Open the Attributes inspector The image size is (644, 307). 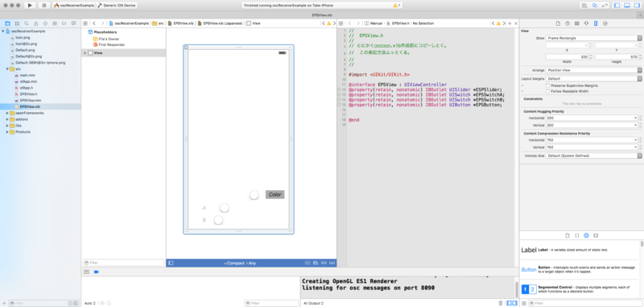(586, 23)
